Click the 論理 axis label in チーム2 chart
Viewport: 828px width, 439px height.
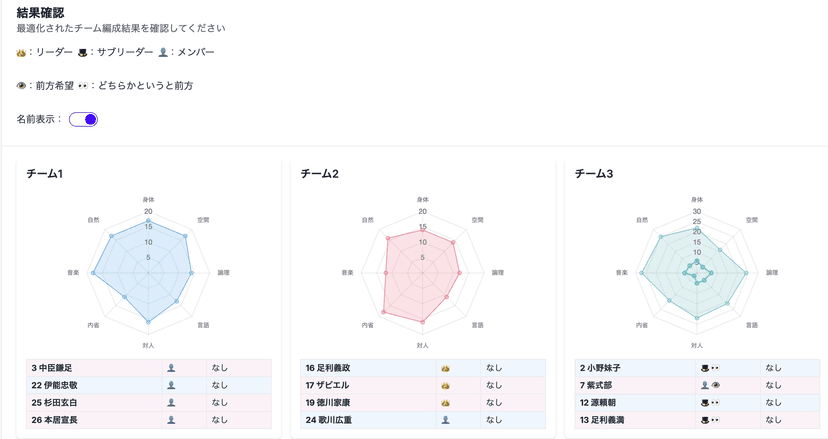497,272
